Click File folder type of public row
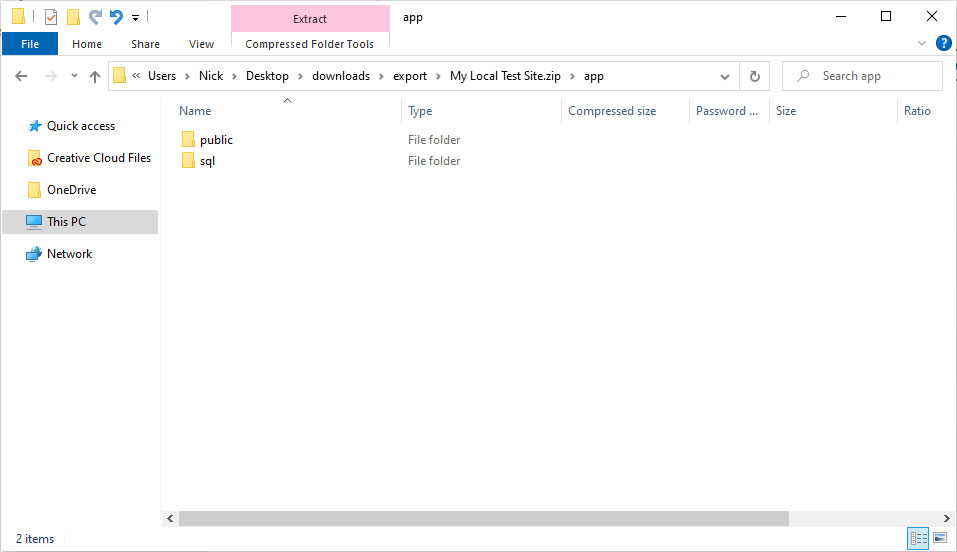Viewport: 957px width, 552px height. [434, 140]
